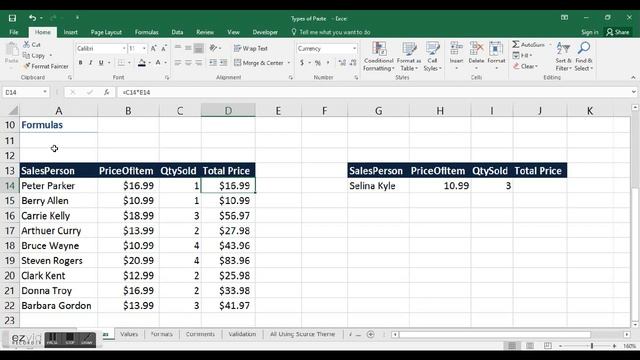Click AutoSum
The width and height of the screenshot is (640, 360).
(528, 44)
